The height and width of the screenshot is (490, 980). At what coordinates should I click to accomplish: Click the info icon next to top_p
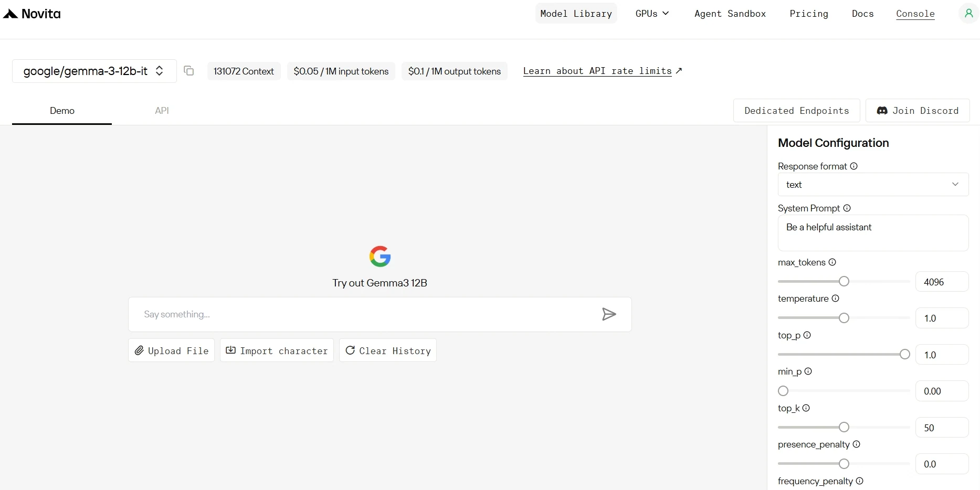807,335
